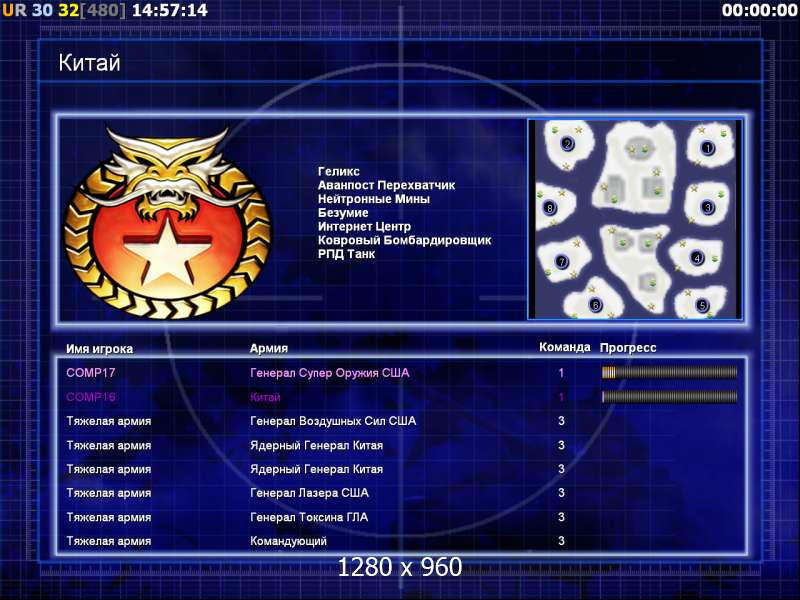Image resolution: width=800 pixels, height=600 pixels.
Task: Select the Ковровый Бомбардировщик entry
Action: (x=405, y=240)
